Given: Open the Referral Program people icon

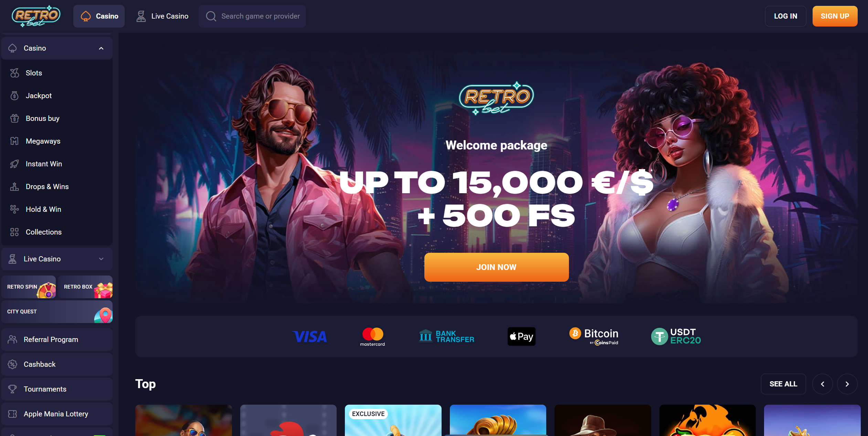Looking at the screenshot, I should (12, 340).
